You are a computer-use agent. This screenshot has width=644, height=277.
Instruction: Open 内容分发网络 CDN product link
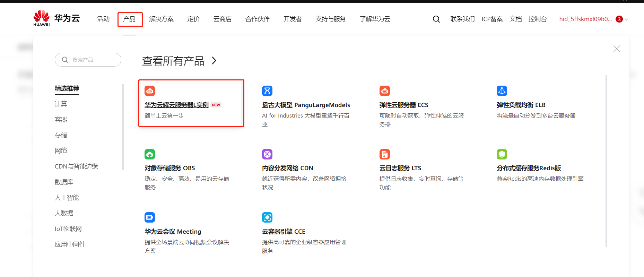[288, 168]
